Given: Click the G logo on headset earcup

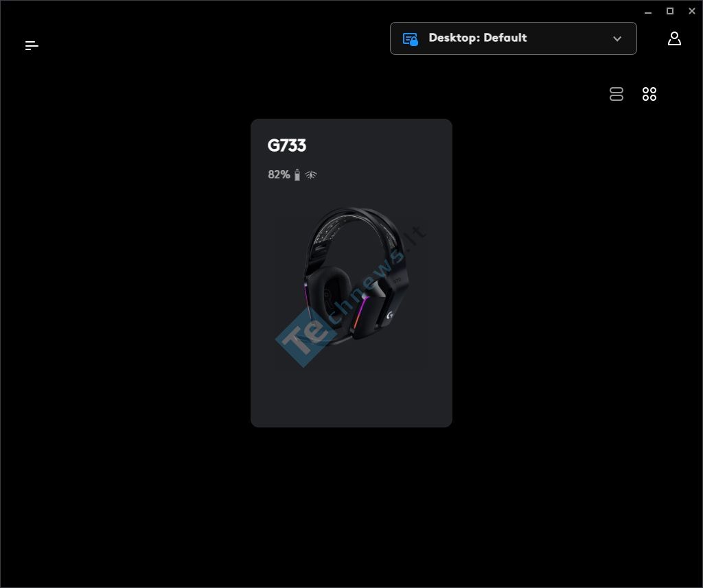Looking at the screenshot, I should [390, 315].
